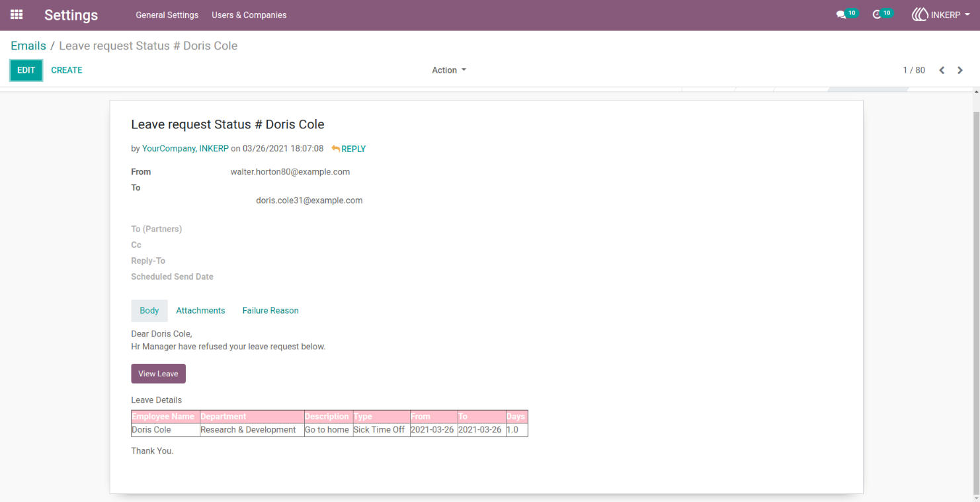980x502 pixels.
Task: Click the 'Type' column header
Action: tap(381, 417)
